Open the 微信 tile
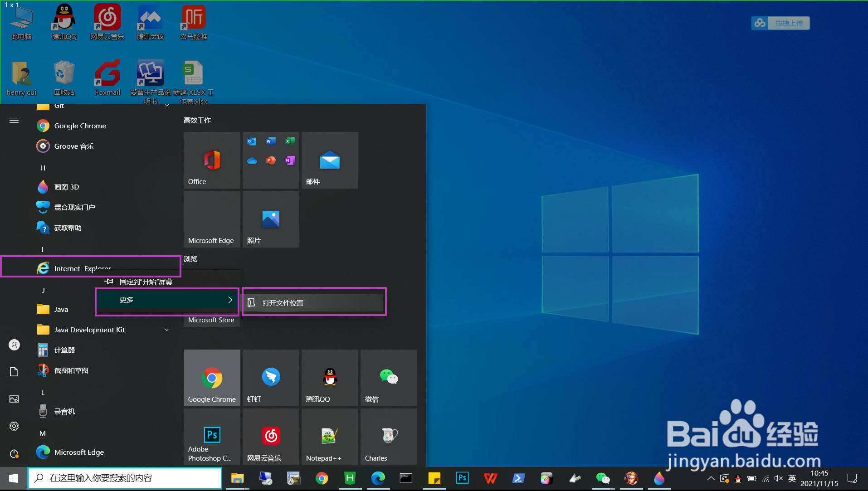The image size is (868, 491). (389, 378)
